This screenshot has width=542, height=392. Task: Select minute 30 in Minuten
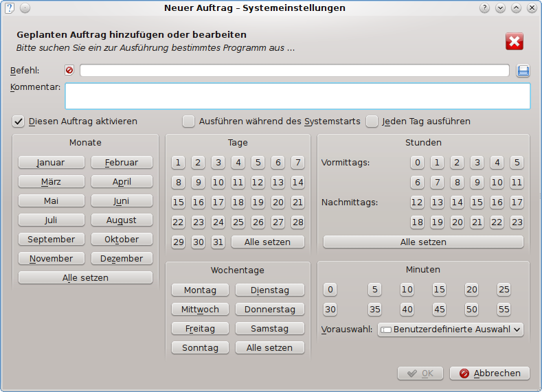tap(330, 309)
